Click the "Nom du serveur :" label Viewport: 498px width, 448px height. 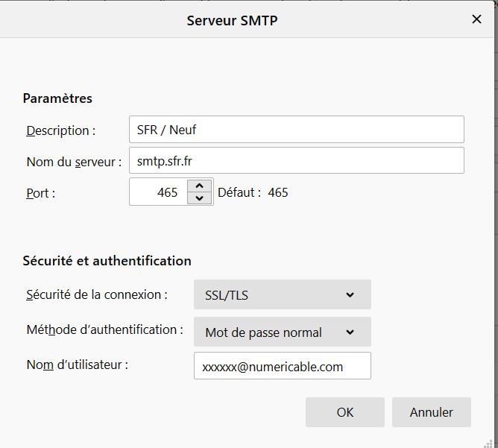tap(74, 161)
